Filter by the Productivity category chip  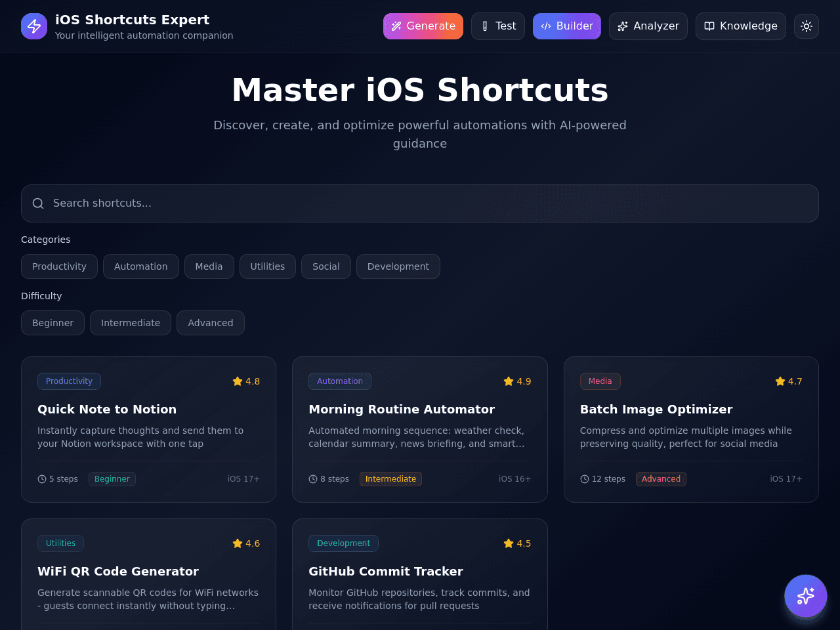pyautogui.click(x=59, y=266)
